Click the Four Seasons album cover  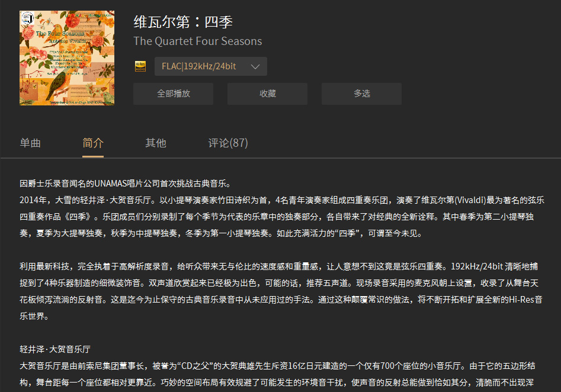click(x=66, y=57)
